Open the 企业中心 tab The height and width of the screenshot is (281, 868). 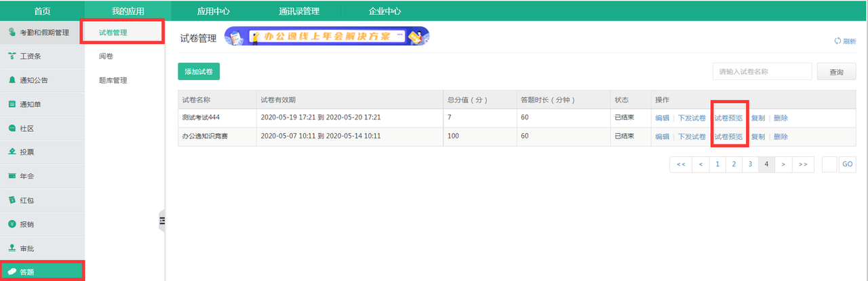tap(384, 11)
